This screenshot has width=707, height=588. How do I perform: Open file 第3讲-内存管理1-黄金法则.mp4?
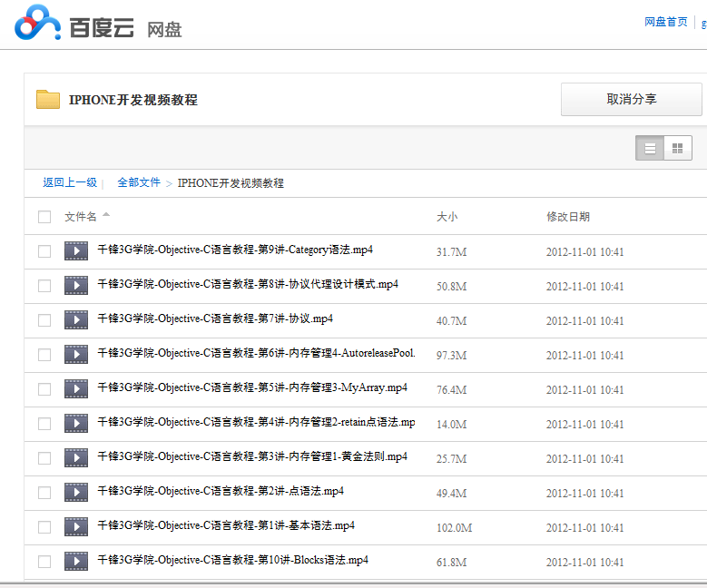[252, 456]
